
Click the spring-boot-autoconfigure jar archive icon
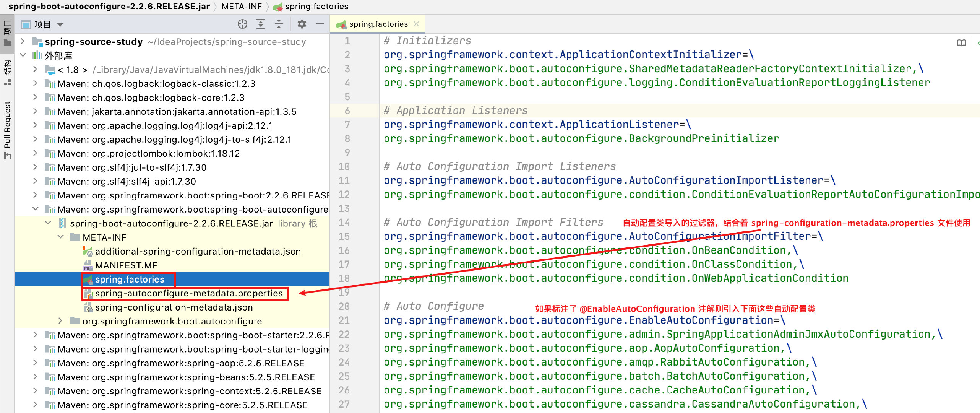point(62,223)
